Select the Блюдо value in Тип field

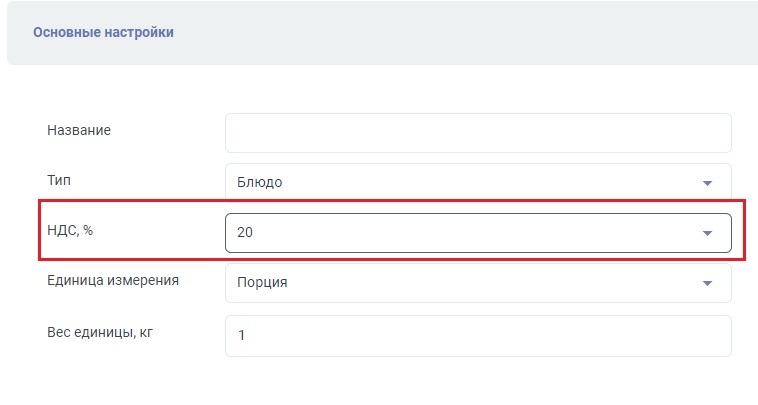point(260,183)
